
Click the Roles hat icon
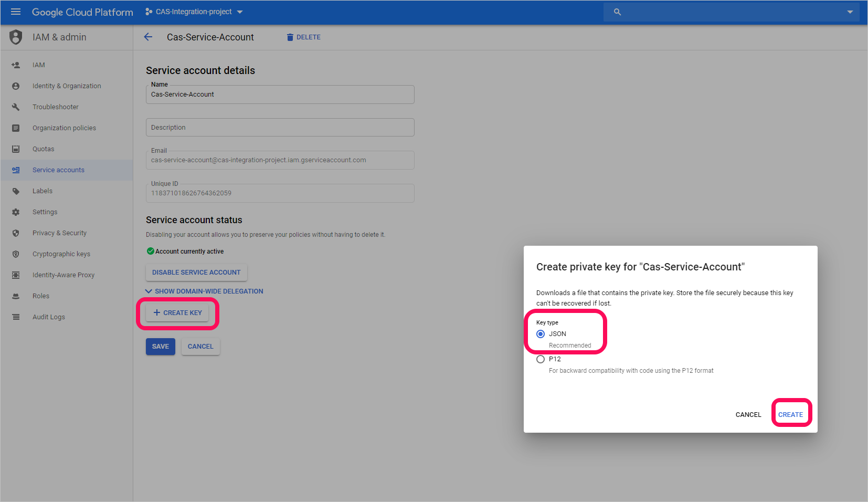click(x=16, y=296)
